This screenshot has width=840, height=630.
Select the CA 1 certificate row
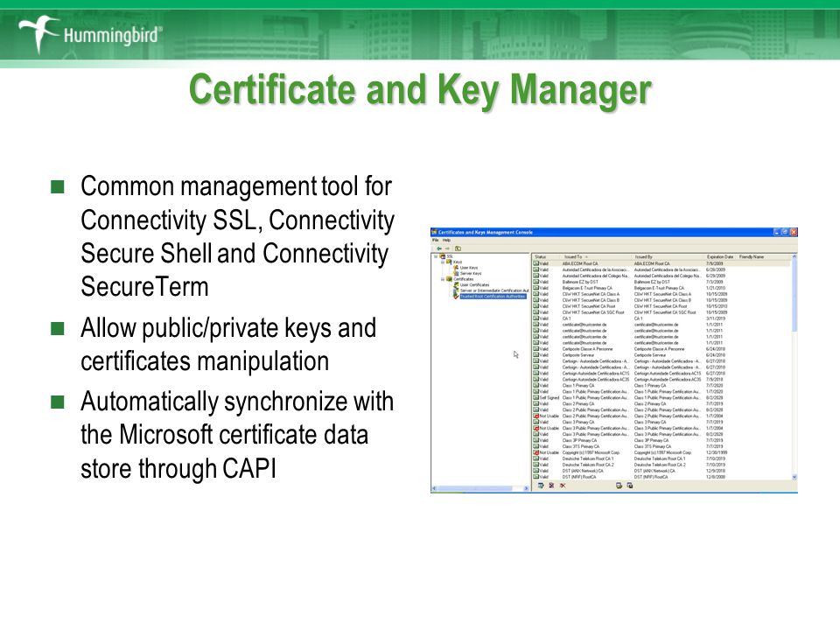661,318
